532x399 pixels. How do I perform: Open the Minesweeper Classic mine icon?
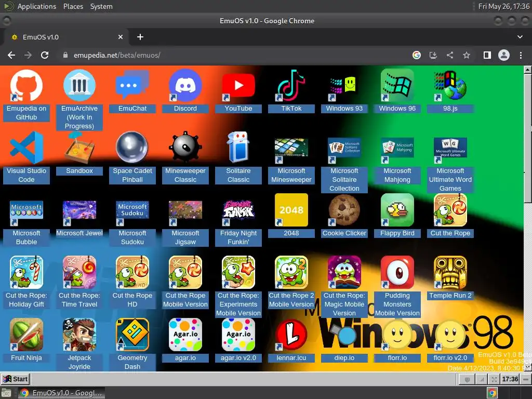tap(185, 148)
